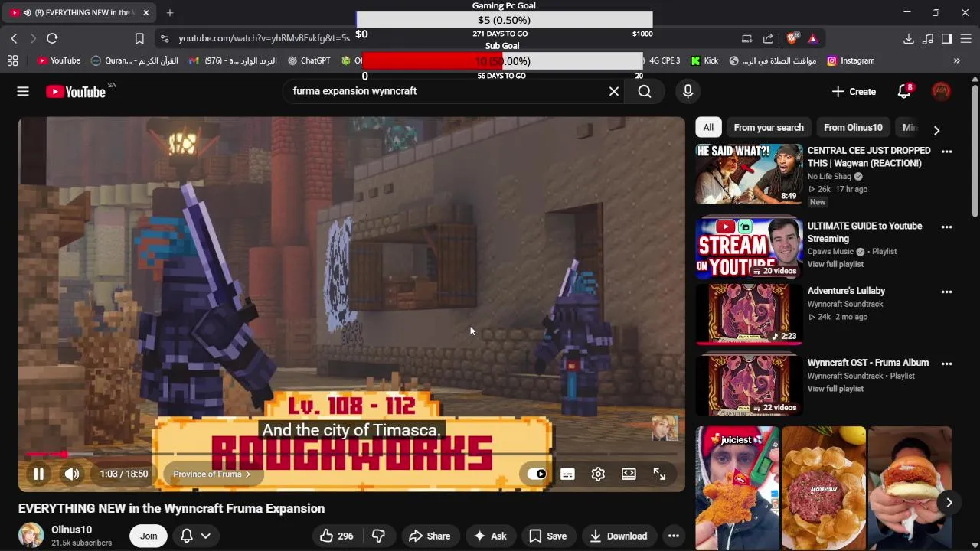Submit search with magnifier icon
980x551 pixels.
point(645,92)
